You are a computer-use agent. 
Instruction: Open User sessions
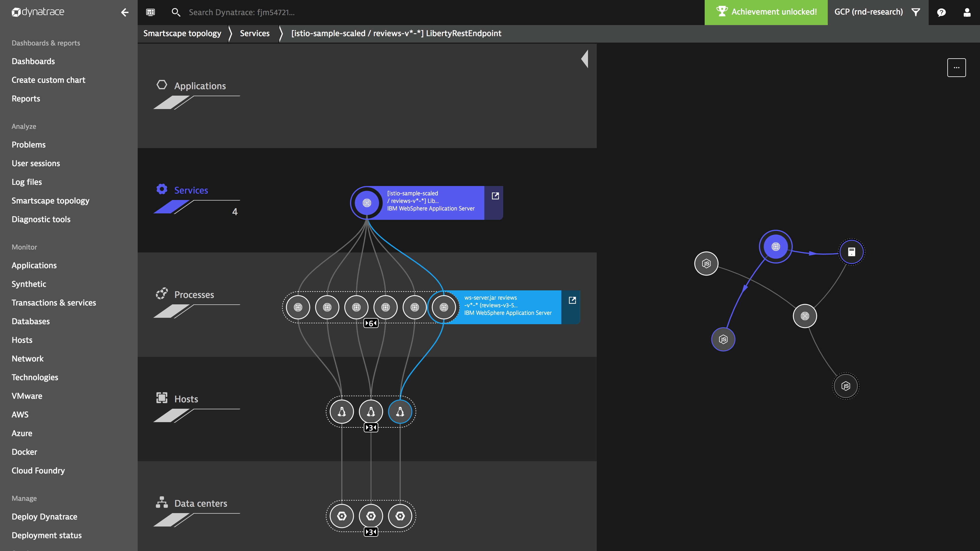(36, 163)
